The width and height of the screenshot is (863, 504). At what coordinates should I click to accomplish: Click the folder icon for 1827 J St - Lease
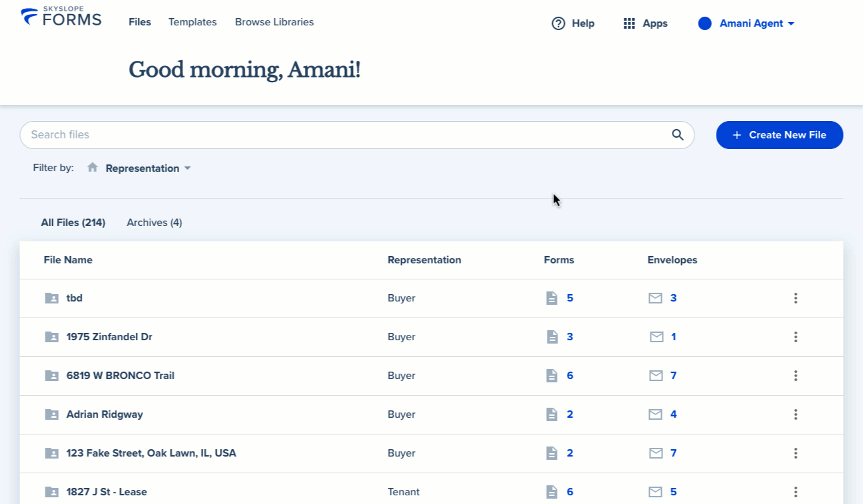click(51, 492)
